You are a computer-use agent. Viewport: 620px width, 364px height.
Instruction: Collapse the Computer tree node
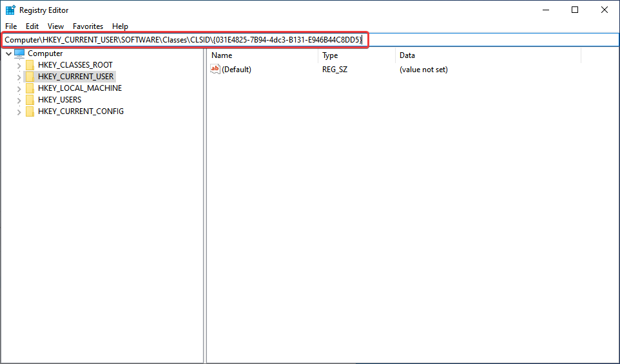(8, 53)
